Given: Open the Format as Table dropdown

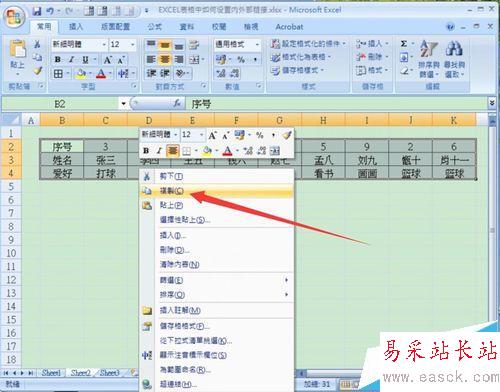Looking at the screenshot, I should (301, 57).
